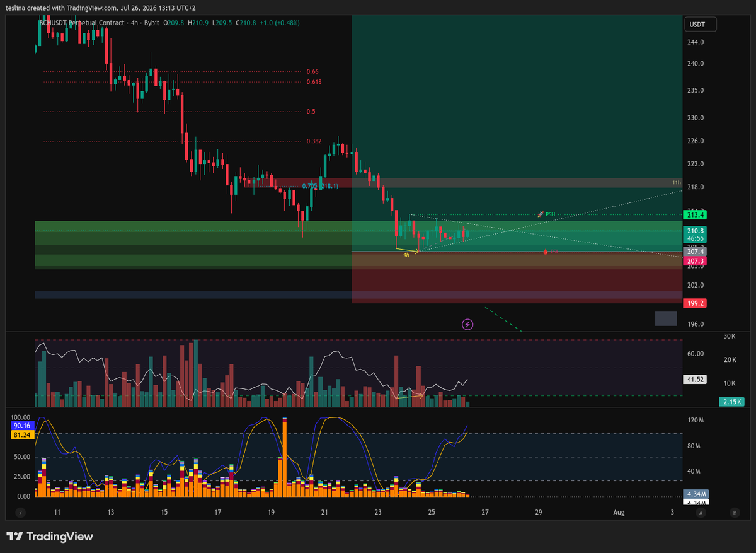Click the 0.66 Fibonacci level label

312,72
